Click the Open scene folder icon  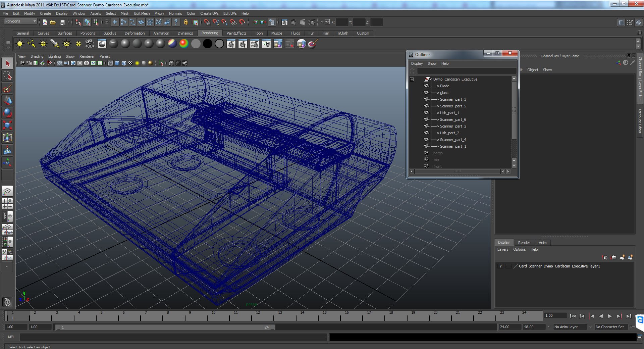coord(53,22)
